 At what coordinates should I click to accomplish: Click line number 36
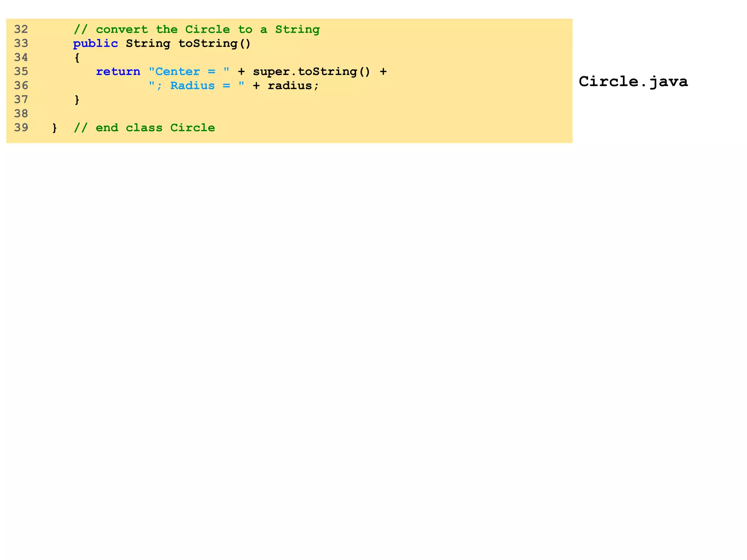coord(21,86)
